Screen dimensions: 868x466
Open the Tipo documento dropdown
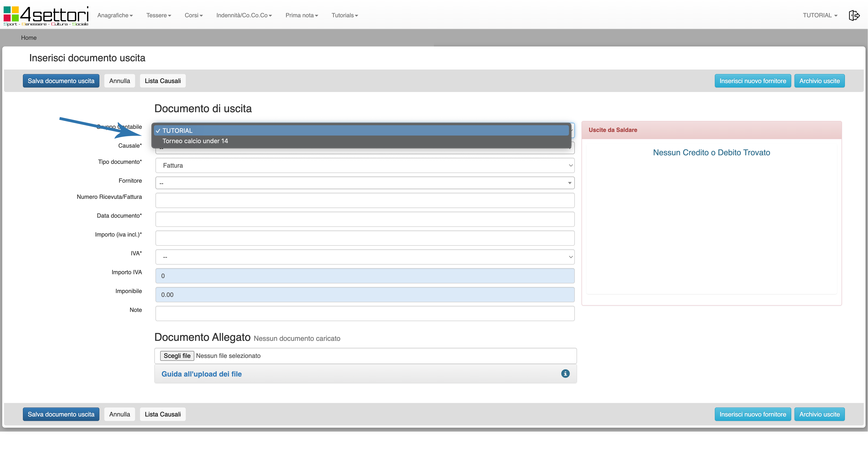tap(365, 166)
